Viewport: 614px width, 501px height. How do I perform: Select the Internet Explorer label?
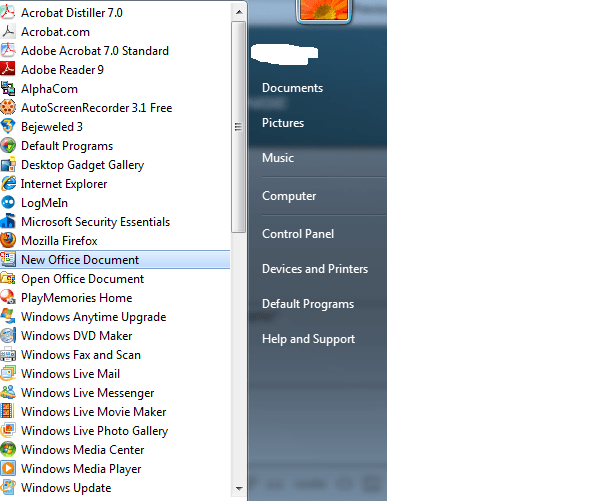point(64,183)
